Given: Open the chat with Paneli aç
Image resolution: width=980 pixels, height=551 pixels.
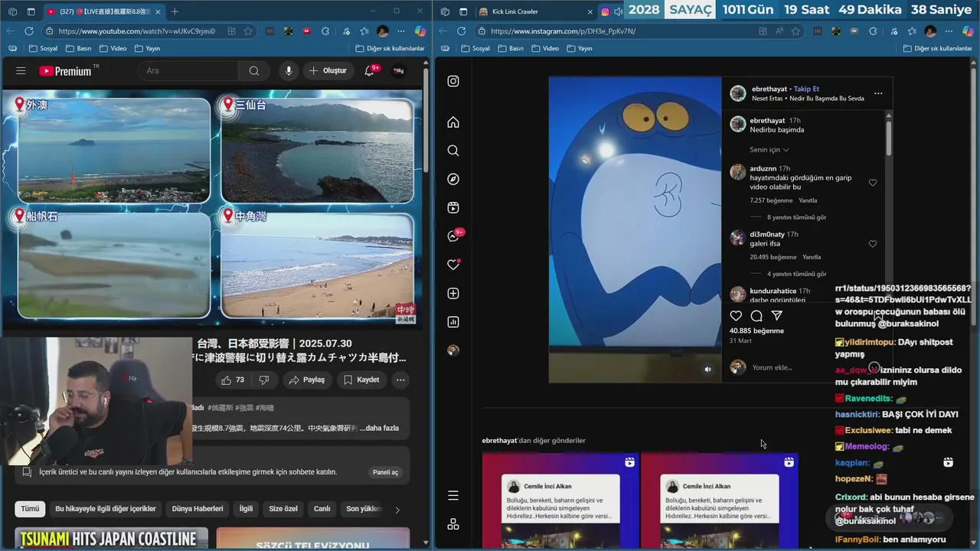Looking at the screenshot, I should tap(385, 472).
